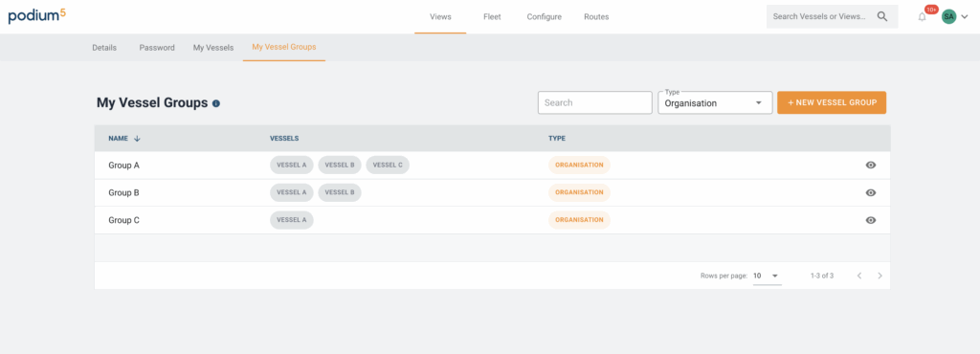The height and width of the screenshot is (354, 980).
Task: Open the Configure menu
Action: pyautogui.click(x=544, y=17)
